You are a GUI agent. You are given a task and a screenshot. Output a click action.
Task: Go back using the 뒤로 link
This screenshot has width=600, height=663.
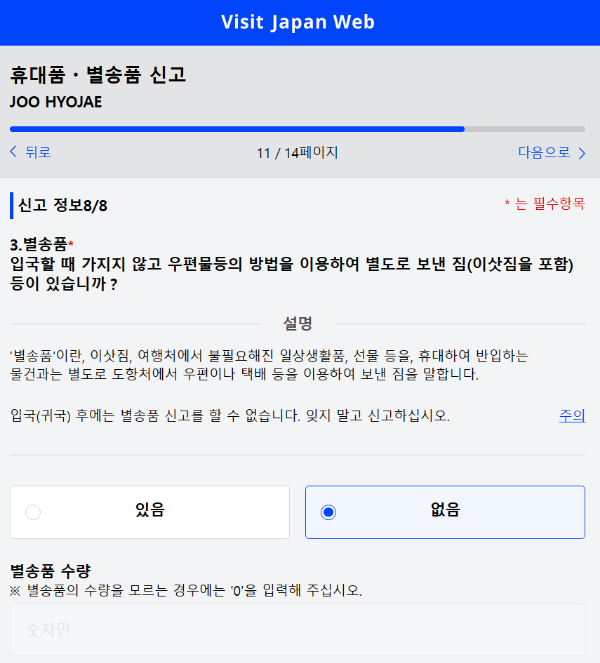point(30,152)
